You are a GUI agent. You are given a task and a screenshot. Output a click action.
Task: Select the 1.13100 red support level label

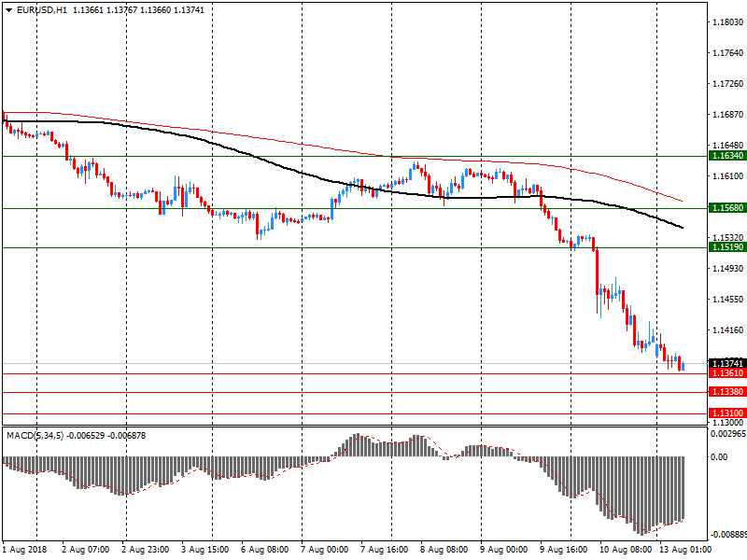point(727,413)
